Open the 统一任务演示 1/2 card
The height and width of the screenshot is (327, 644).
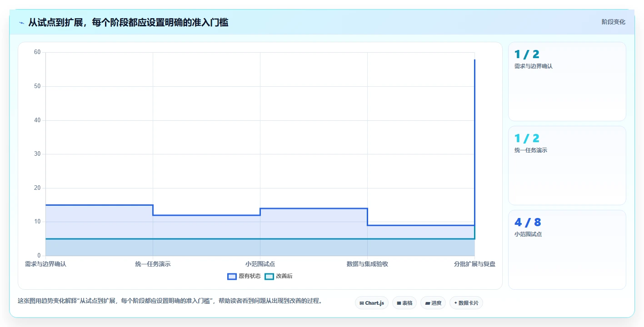[x=567, y=166]
